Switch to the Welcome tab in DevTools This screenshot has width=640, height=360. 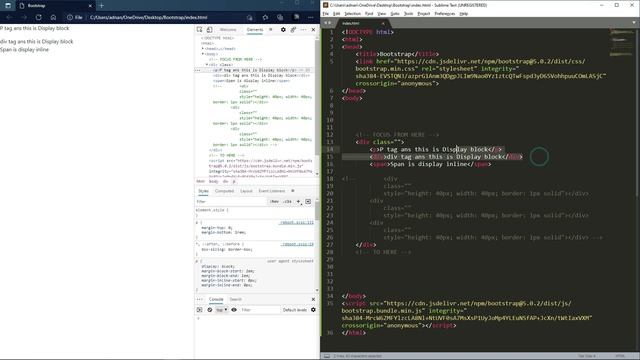click(228, 30)
